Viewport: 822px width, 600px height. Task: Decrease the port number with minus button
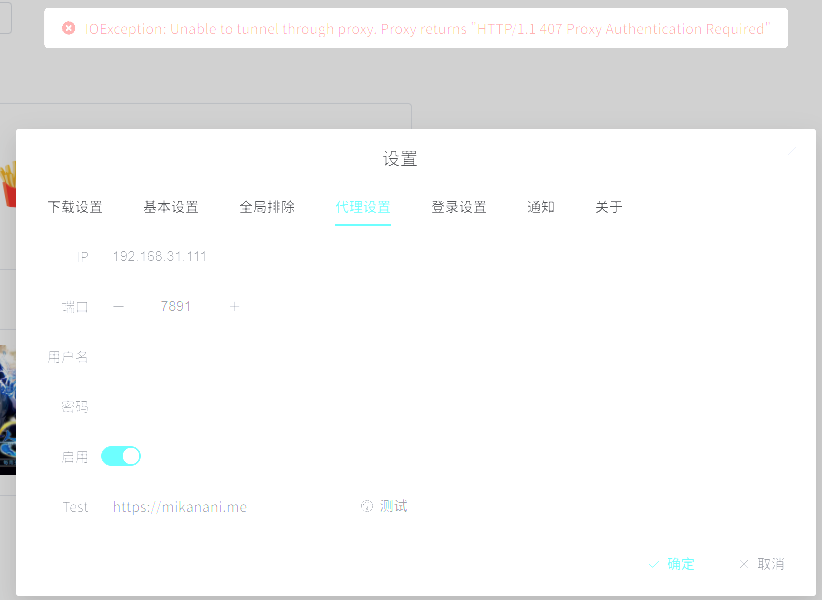coord(118,307)
